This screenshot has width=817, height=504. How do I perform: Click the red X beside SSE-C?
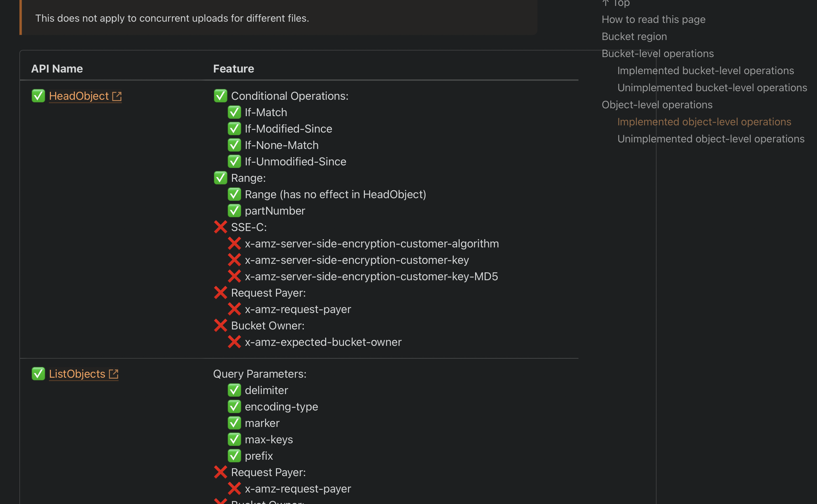click(220, 227)
